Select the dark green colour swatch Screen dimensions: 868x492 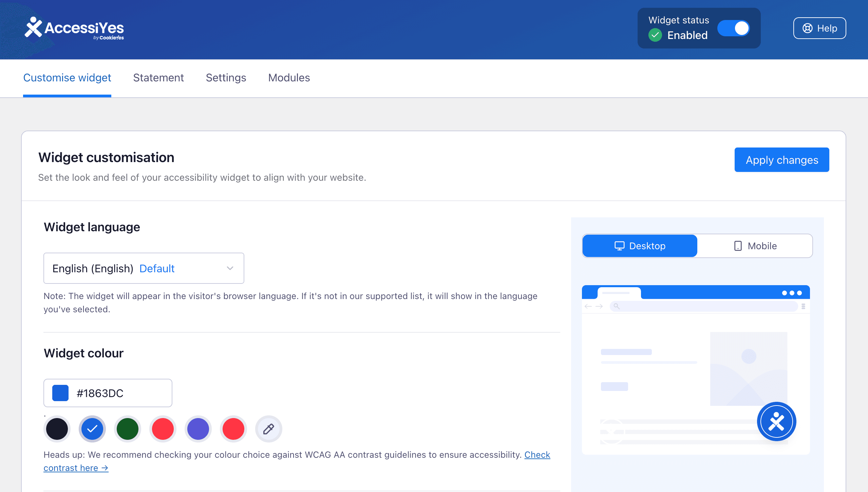point(128,429)
